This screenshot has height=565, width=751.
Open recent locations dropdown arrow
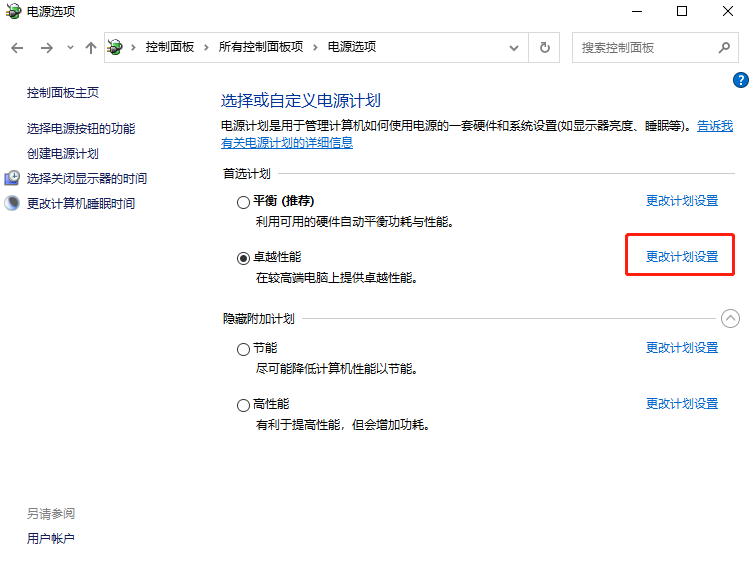tap(70, 48)
